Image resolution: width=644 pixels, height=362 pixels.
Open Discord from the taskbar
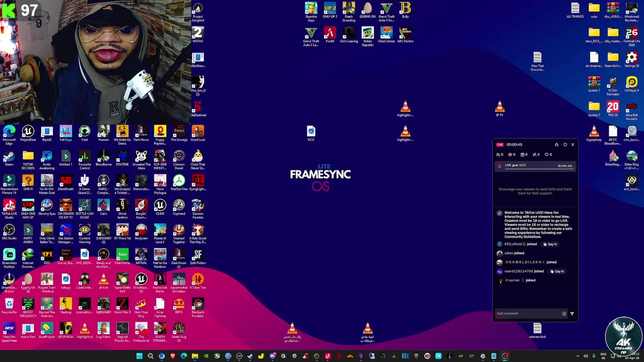click(x=272, y=356)
